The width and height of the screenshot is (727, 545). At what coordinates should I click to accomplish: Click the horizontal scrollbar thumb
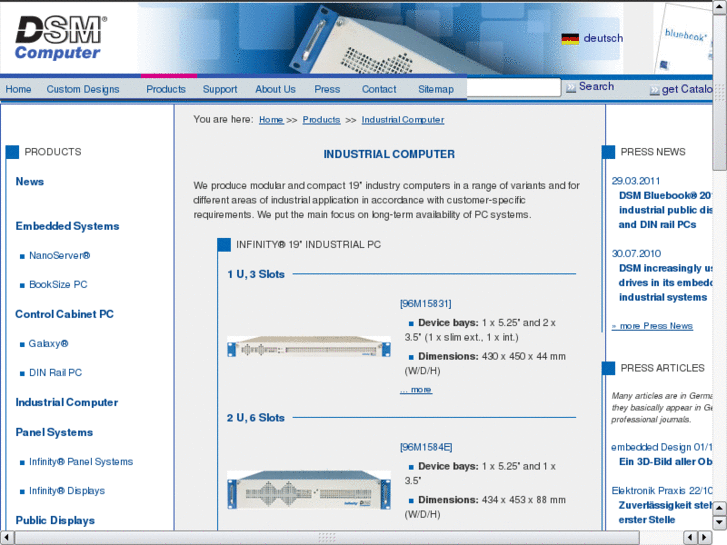(326, 538)
